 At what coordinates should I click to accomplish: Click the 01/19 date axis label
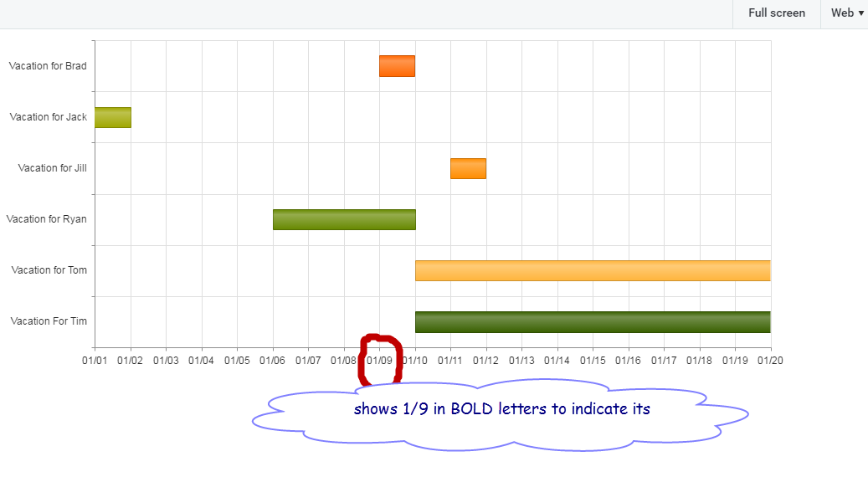(735, 361)
